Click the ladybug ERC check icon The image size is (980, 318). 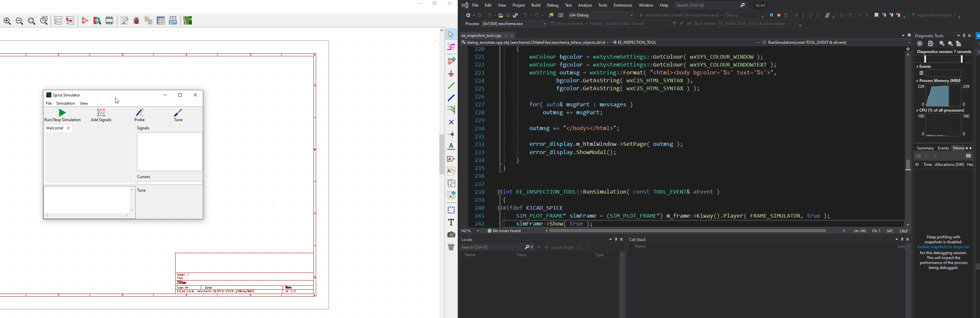coord(137,21)
